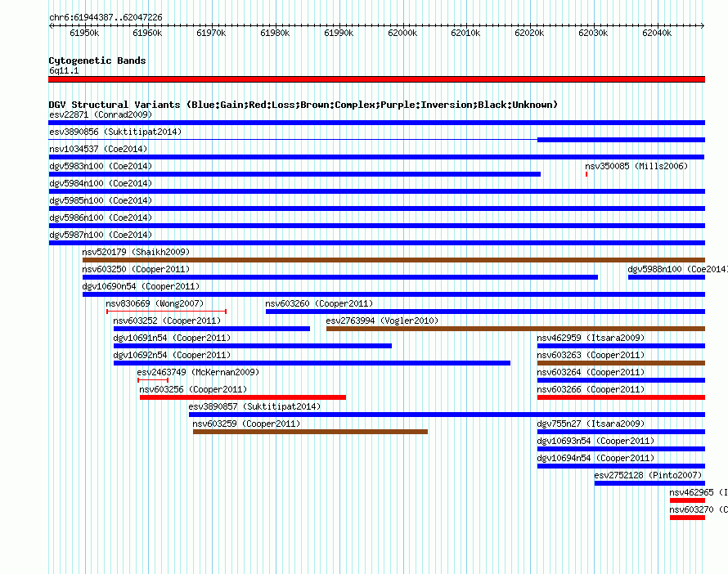This screenshot has height=574, width=728.
Task: Click dgv10693n54 (Cooper2011) label
Action: point(595,441)
